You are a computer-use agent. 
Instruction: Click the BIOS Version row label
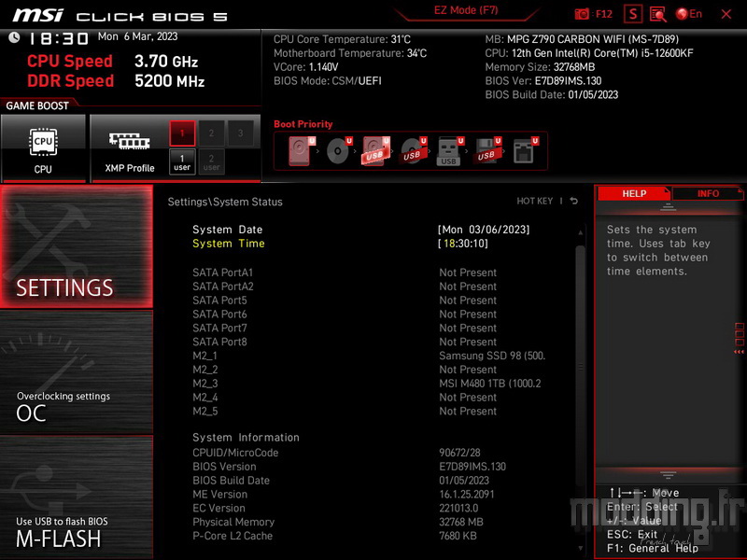point(224,466)
